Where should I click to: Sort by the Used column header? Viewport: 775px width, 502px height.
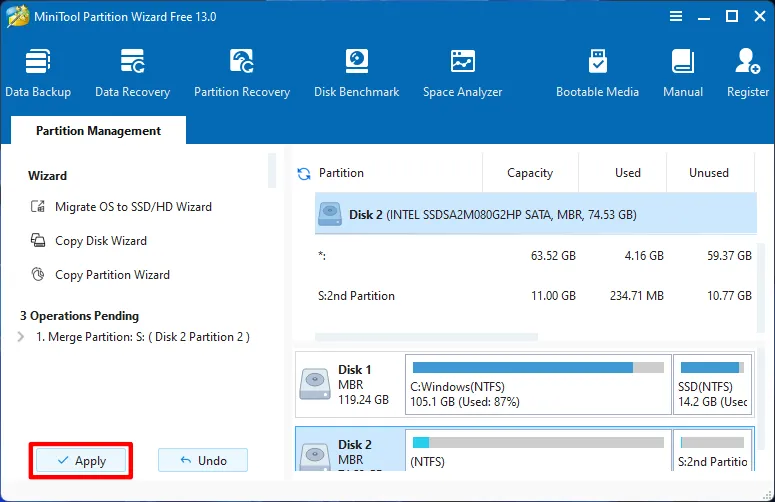point(628,172)
